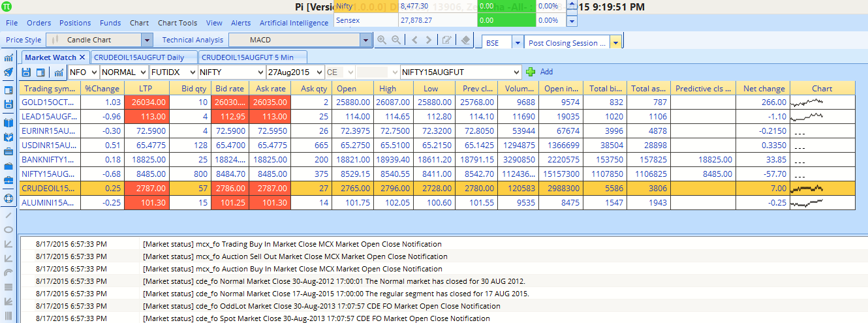The image size is (868, 323).
Task: Close the Market Watch tab
Action: click(x=82, y=57)
